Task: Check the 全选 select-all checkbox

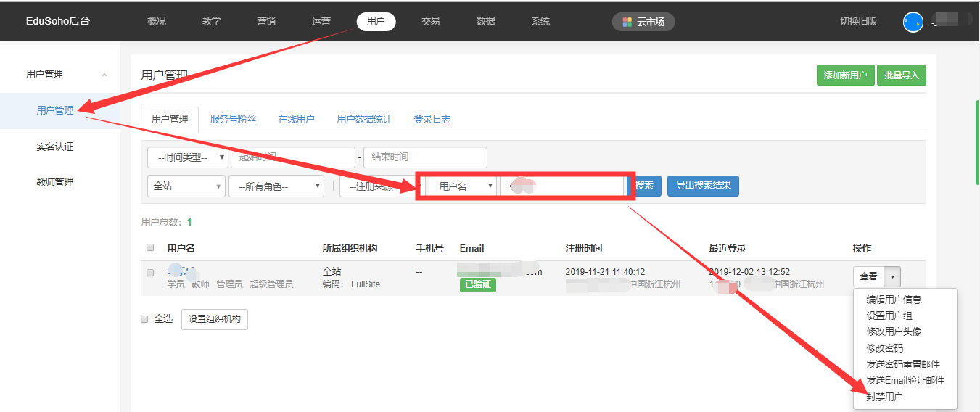Action: point(145,319)
